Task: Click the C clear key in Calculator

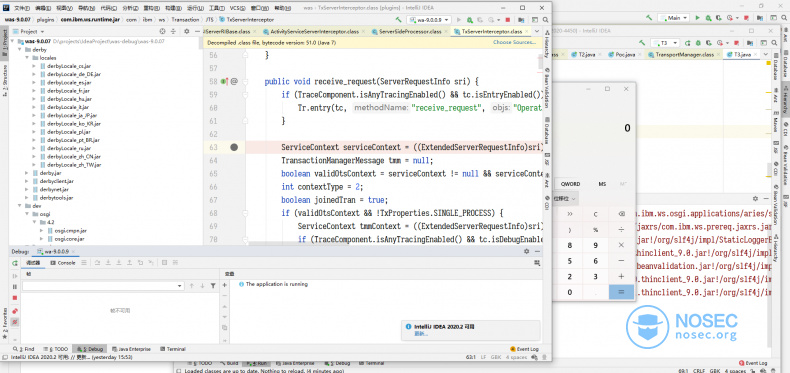Action: [596, 214]
